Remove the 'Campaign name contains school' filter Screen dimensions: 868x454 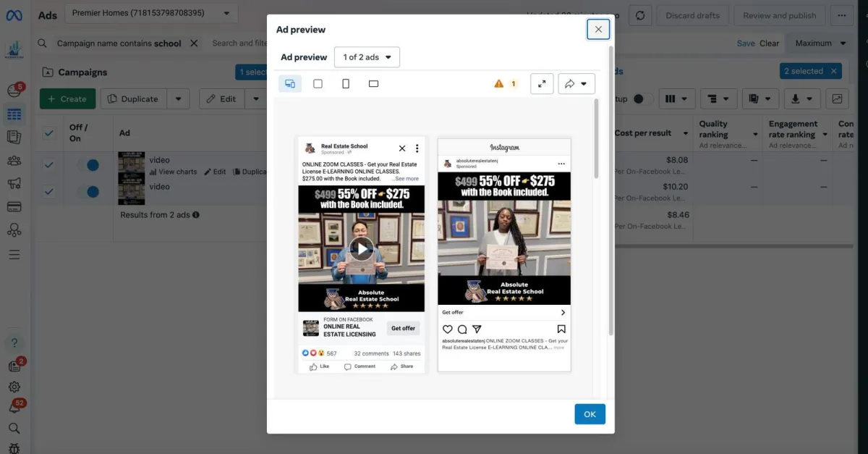pyautogui.click(x=194, y=43)
